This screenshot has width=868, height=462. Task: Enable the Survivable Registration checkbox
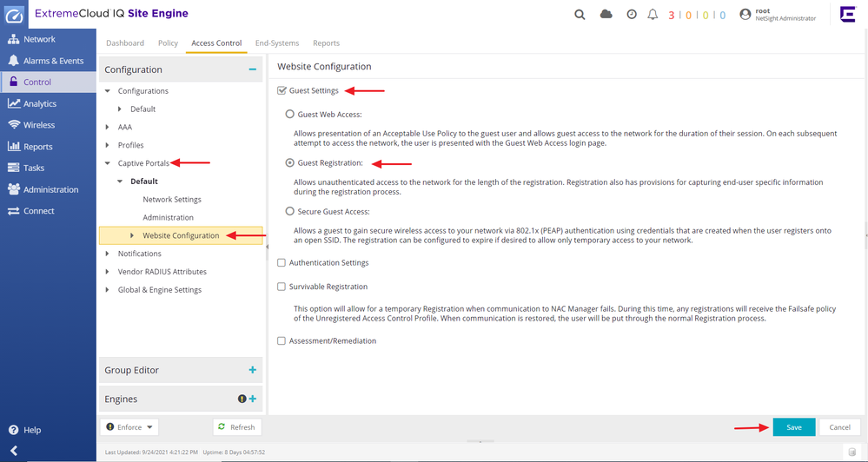282,287
